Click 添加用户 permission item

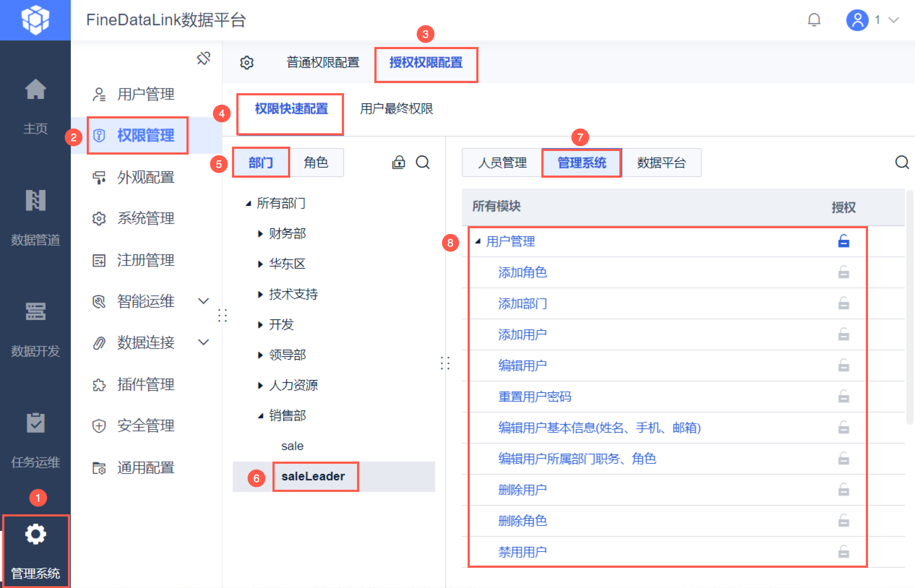point(522,335)
